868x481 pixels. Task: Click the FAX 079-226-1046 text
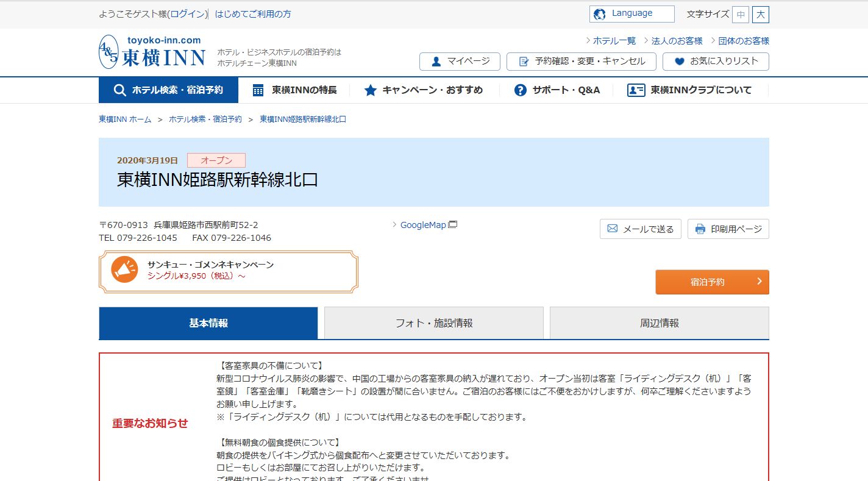[x=232, y=238]
